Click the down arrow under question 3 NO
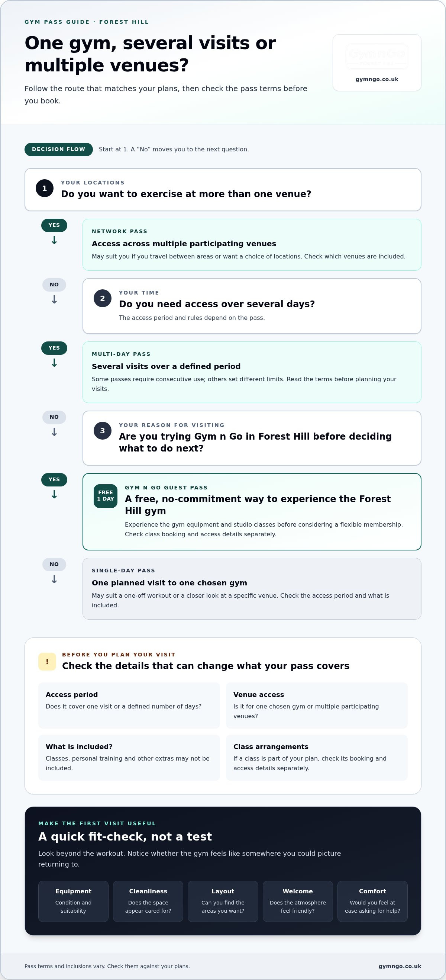This screenshot has width=446, height=980. click(54, 432)
